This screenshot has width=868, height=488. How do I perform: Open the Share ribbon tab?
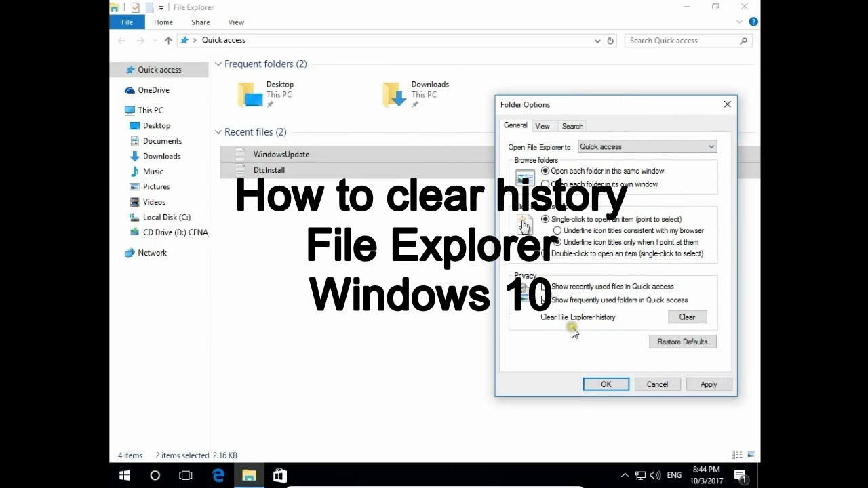(201, 22)
